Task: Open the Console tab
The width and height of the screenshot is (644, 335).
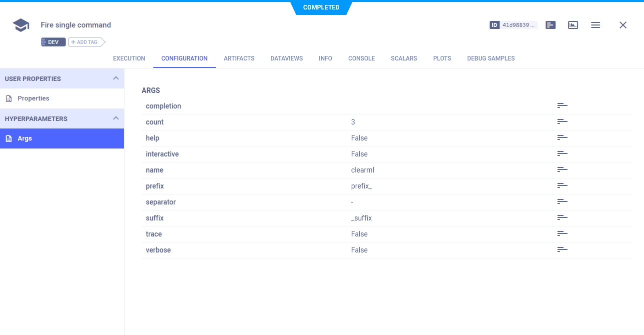Action: coord(361,58)
